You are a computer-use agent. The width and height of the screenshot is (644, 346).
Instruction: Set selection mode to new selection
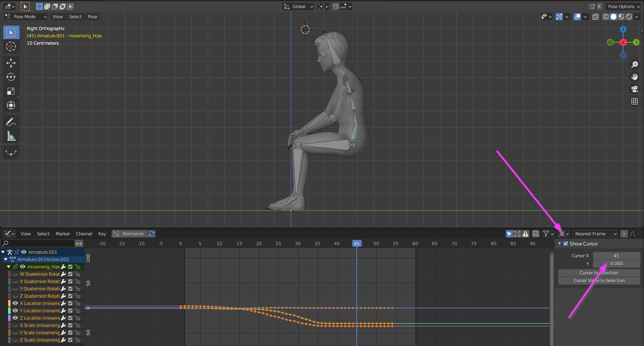[x=39, y=7]
